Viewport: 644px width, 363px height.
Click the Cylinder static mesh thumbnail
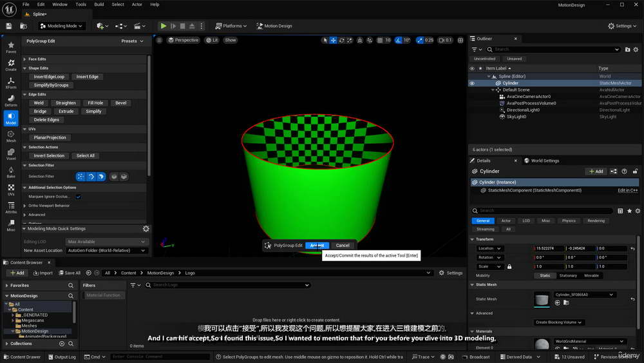coord(542,299)
